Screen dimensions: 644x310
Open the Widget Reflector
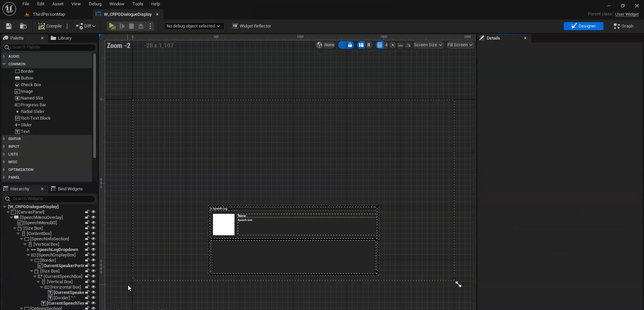tap(252, 26)
